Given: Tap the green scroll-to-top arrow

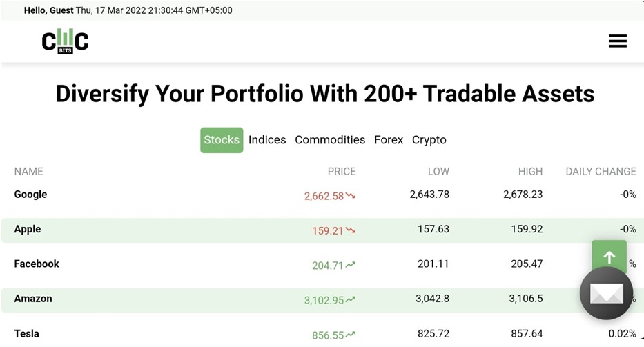Looking at the screenshot, I should [x=609, y=256].
